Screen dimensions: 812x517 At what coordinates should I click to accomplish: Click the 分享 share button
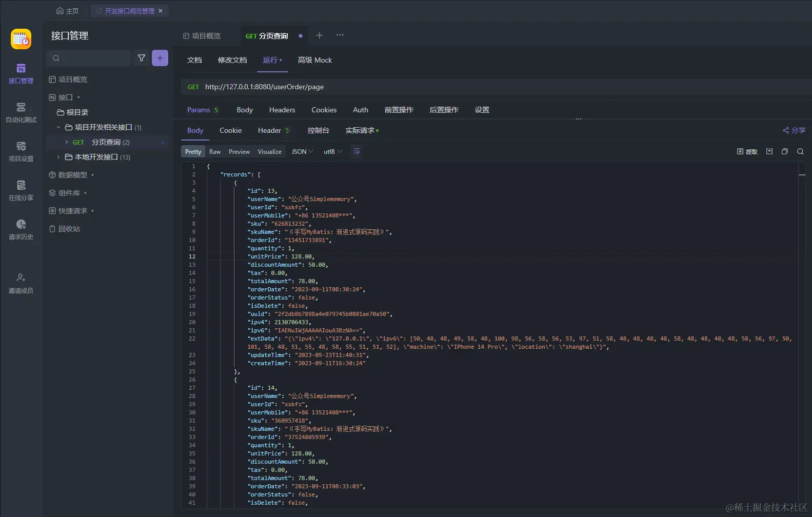tap(794, 130)
